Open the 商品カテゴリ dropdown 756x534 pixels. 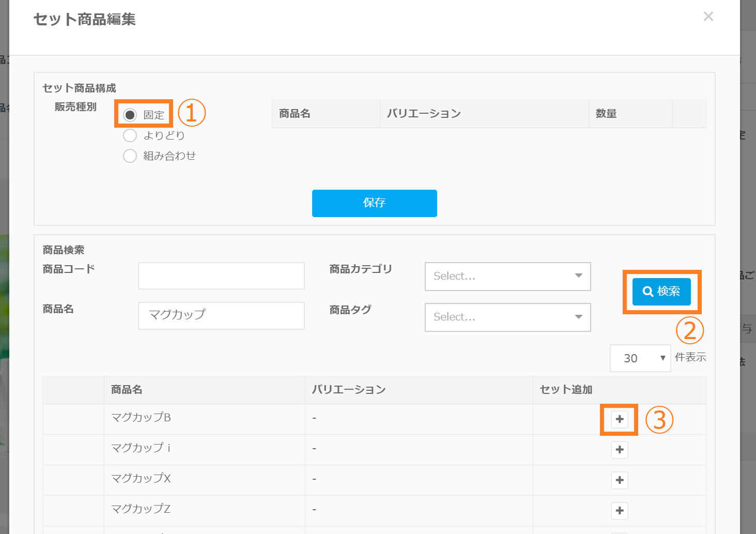point(507,276)
